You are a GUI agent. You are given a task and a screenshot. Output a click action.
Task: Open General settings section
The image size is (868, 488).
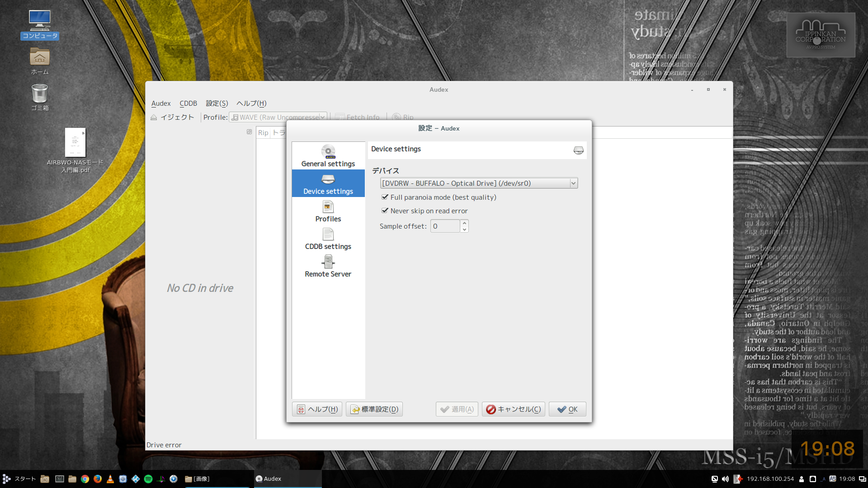coord(328,156)
